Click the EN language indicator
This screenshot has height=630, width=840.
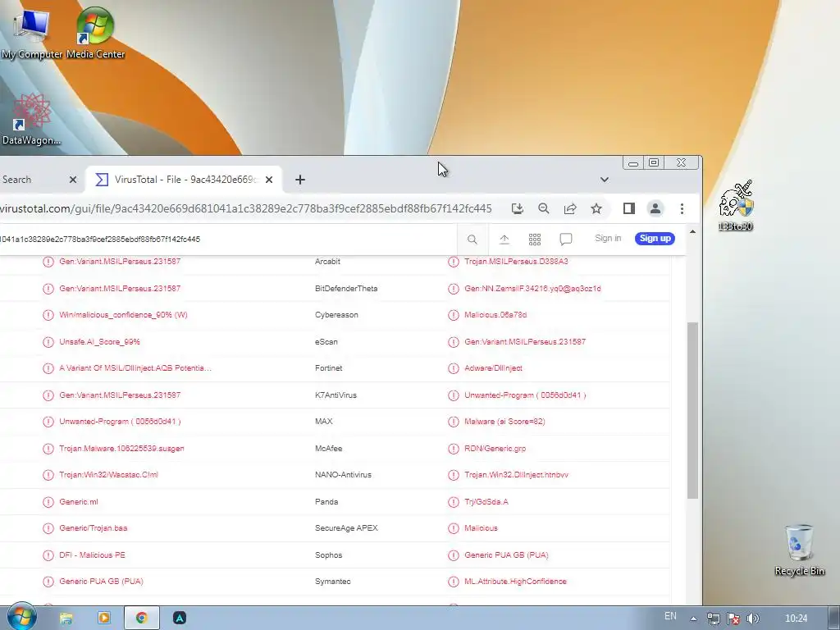pyautogui.click(x=670, y=616)
